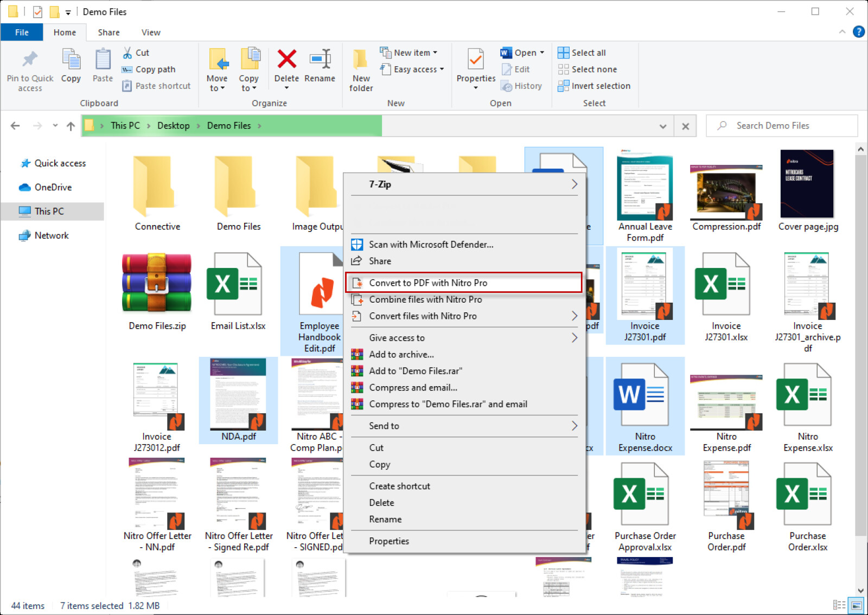
Task: Open file History from the ribbon
Action: point(522,86)
